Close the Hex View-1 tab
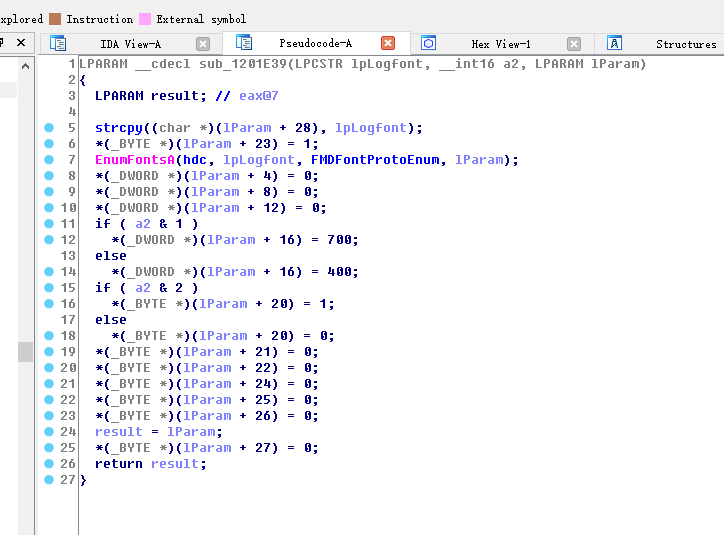The height and width of the screenshot is (535, 724). (x=573, y=44)
